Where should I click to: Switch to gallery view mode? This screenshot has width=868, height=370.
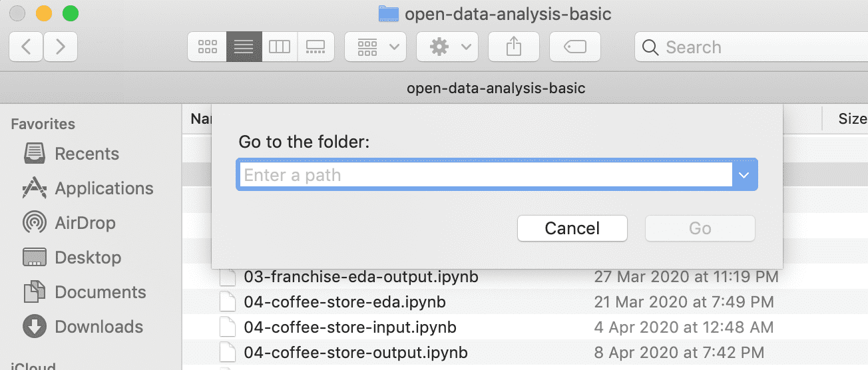(x=315, y=47)
